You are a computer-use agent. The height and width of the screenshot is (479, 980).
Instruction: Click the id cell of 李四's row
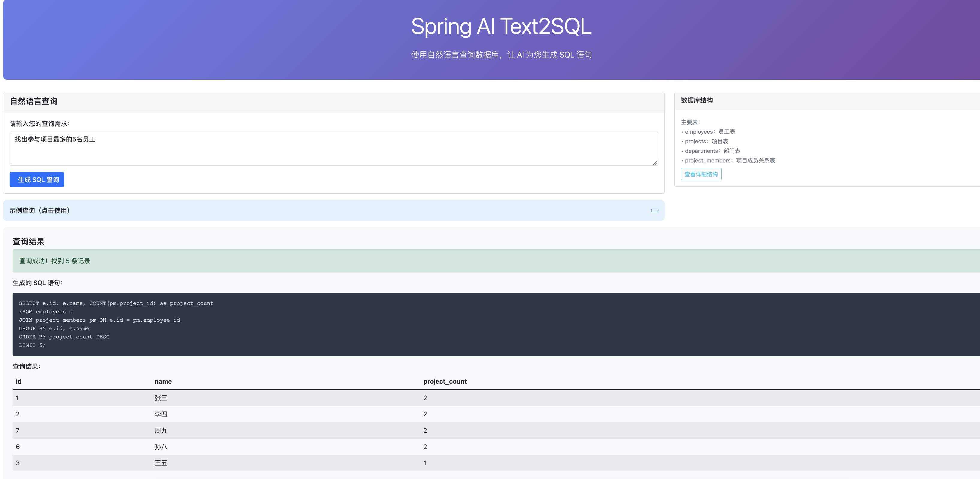coord(17,414)
